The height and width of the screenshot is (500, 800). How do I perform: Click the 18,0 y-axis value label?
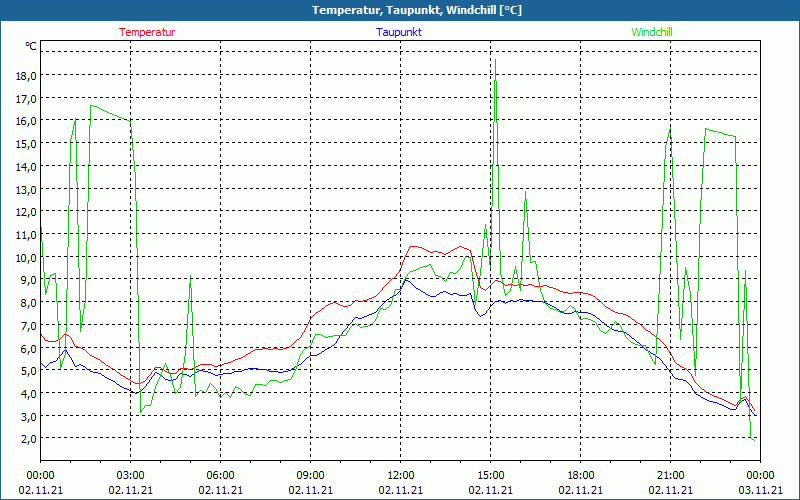[25, 75]
